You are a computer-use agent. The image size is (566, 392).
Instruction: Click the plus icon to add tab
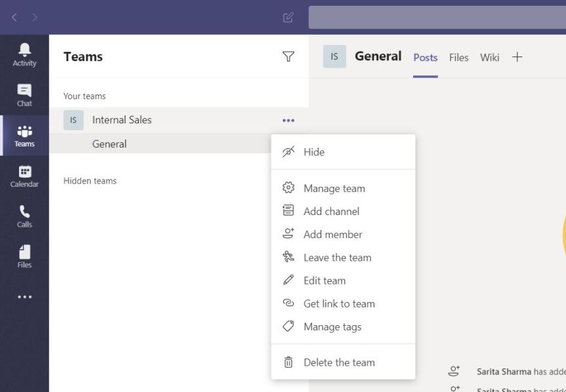click(x=517, y=57)
